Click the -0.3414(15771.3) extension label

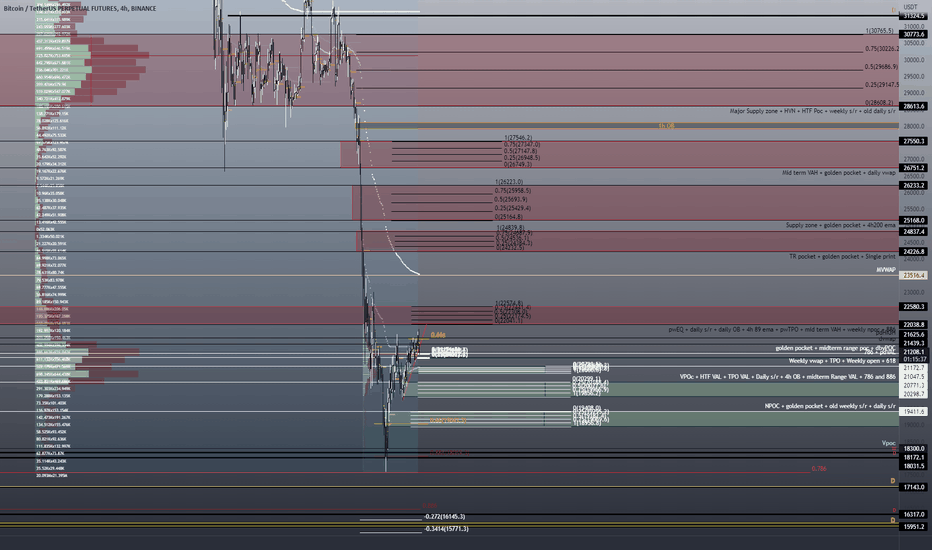click(x=446, y=529)
